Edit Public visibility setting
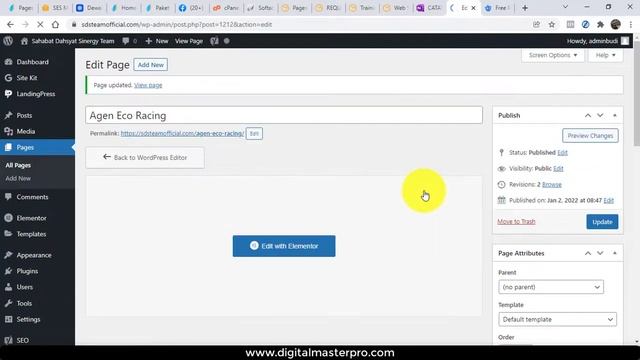The width and height of the screenshot is (640, 360). click(558, 169)
